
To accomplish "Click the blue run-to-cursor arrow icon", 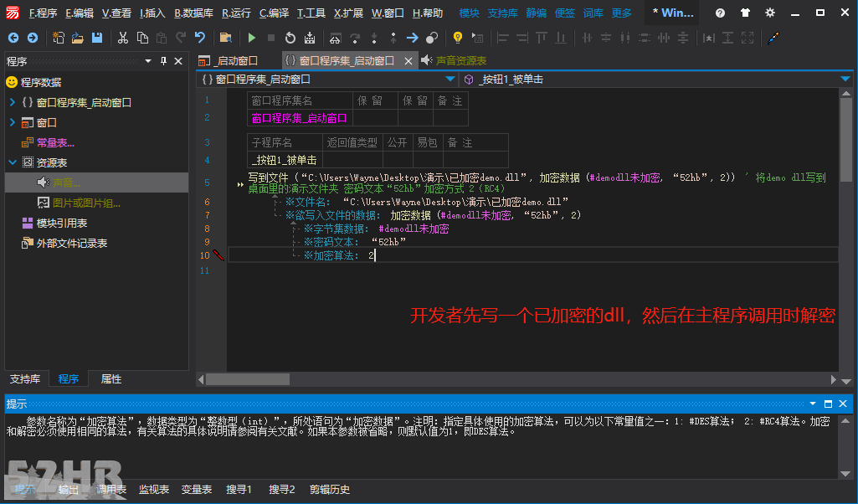I will point(413,38).
